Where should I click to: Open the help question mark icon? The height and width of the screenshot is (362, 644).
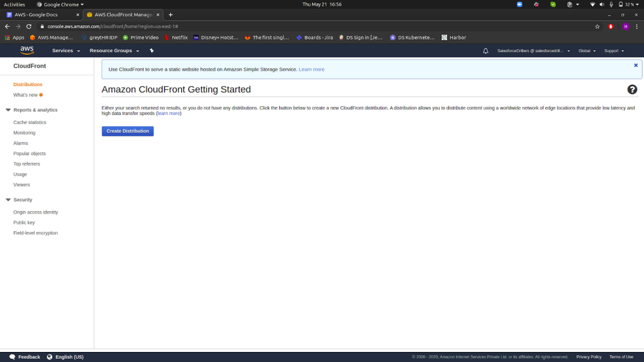632,89
